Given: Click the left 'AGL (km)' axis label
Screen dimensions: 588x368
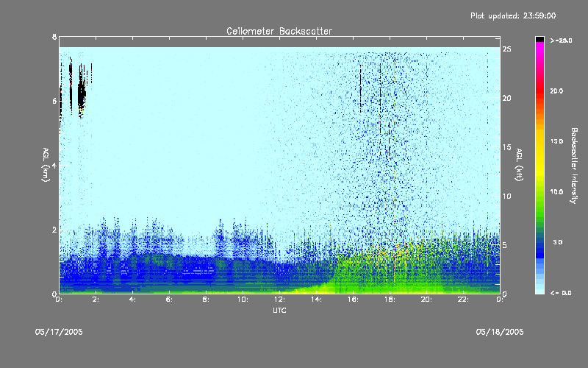Looking at the screenshot, I should tap(46, 165).
